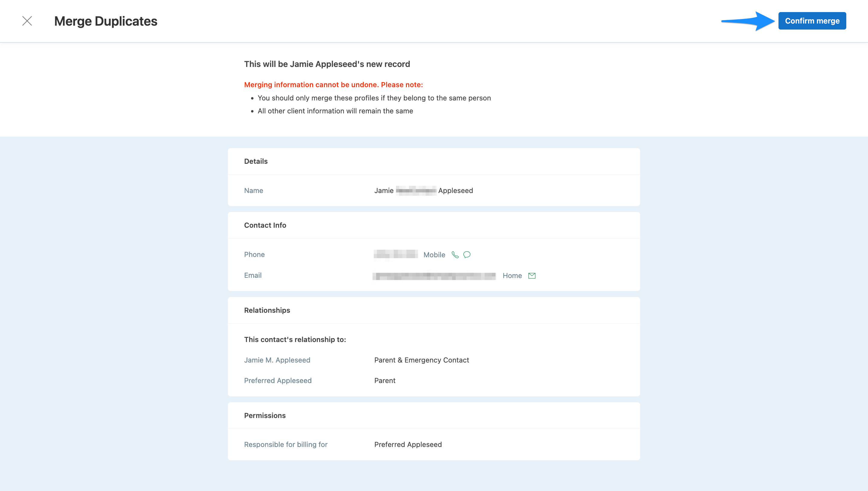Click the Preferred Appleseed billing link
The width and height of the screenshot is (868, 491).
408,445
